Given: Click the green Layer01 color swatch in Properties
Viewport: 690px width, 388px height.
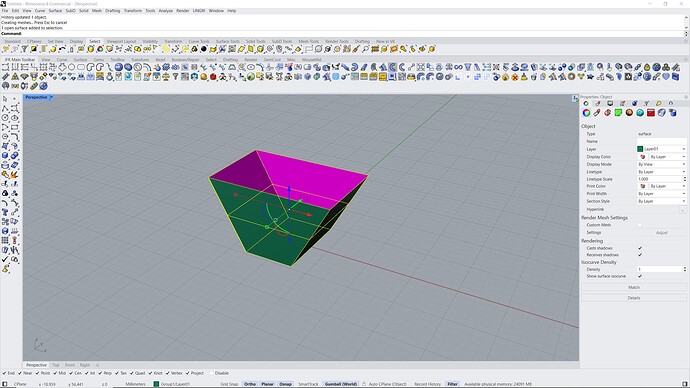Looking at the screenshot, I should coord(640,149).
